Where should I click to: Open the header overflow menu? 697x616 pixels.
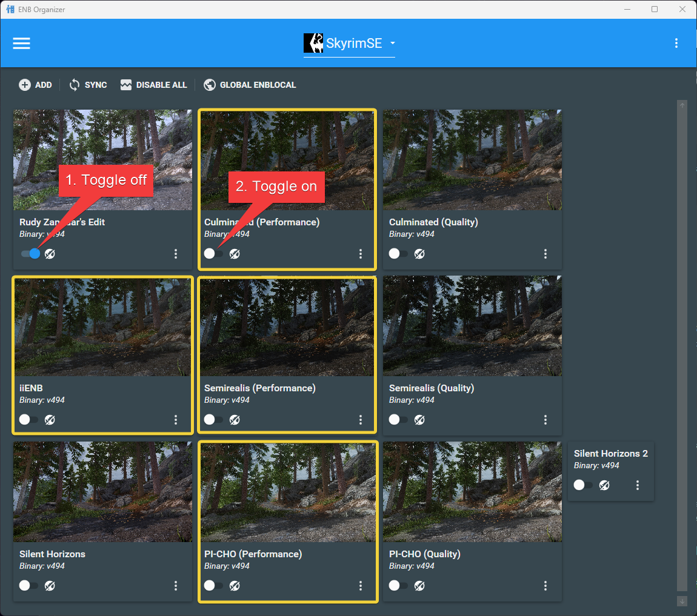pos(676,43)
